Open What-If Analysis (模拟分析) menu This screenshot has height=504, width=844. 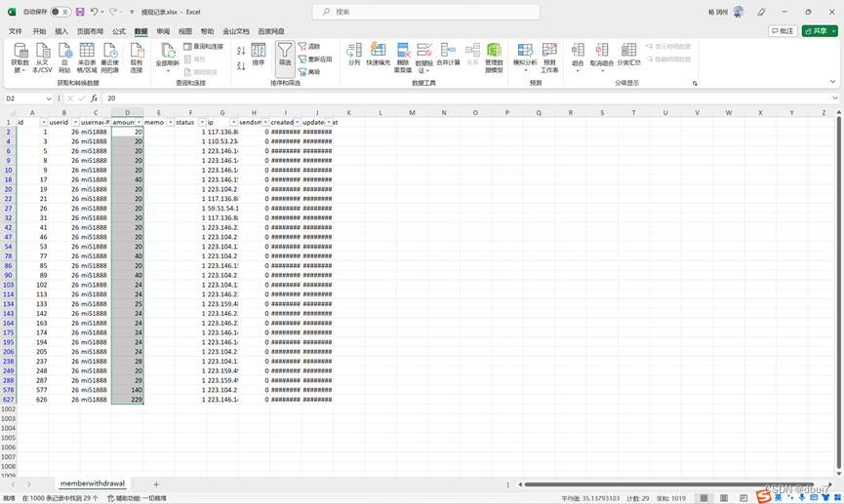[x=525, y=58]
